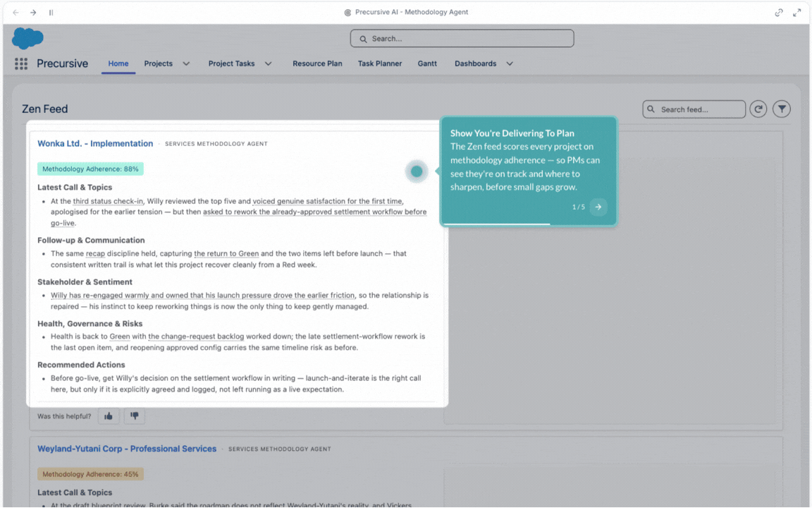This screenshot has height=508, width=812.
Task: Copy link using the chain icon
Action: coord(778,13)
